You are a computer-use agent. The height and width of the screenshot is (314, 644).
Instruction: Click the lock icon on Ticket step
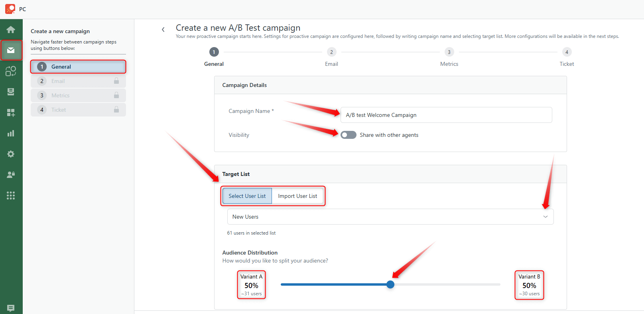[x=116, y=110]
